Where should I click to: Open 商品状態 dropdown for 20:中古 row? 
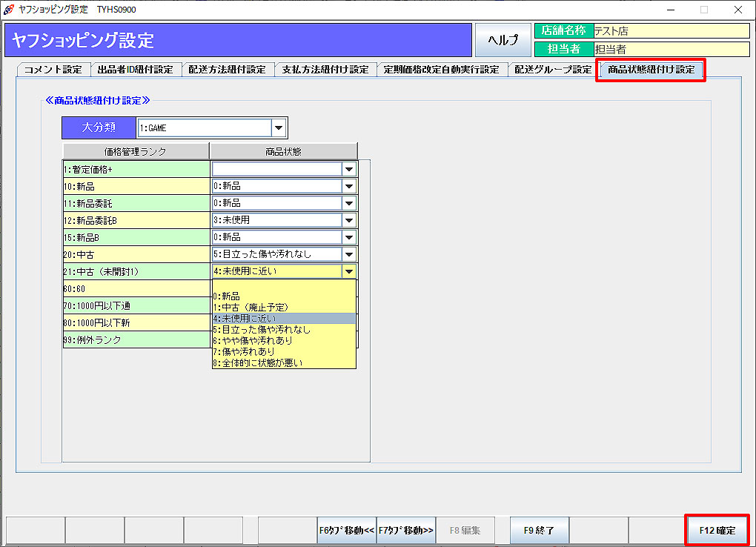pos(349,254)
